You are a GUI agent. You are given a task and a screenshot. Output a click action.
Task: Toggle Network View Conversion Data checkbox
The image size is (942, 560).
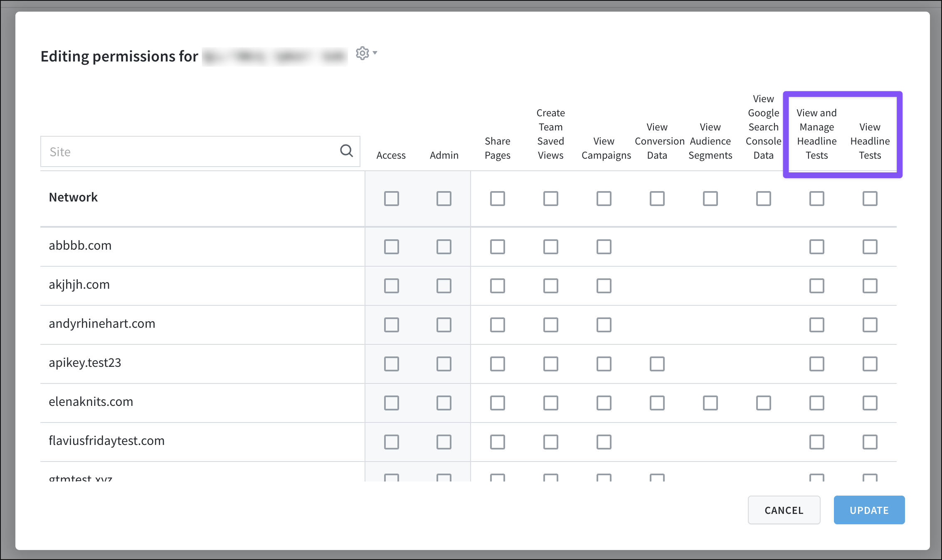657,199
